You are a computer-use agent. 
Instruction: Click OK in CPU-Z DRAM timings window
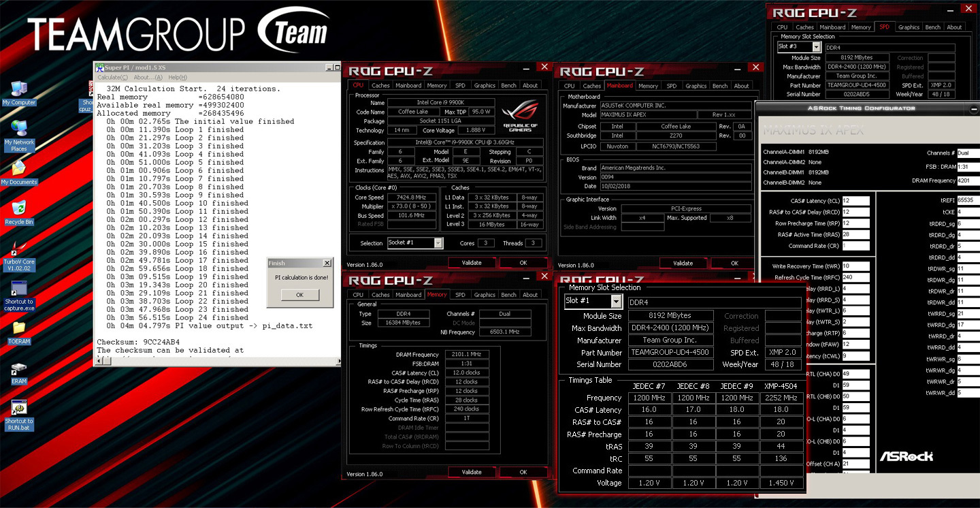[523, 472]
